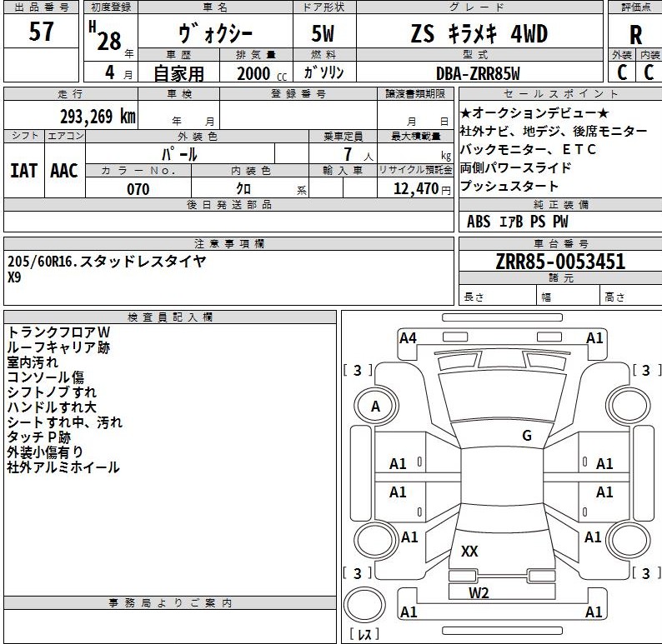Click the model code DBA-ZRR85W
The height and width of the screenshot is (644, 662).
pos(478,74)
